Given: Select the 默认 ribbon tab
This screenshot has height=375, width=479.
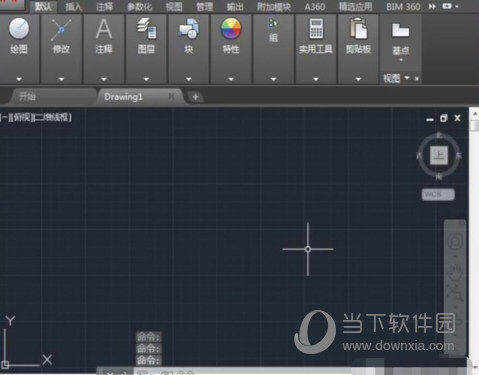Looking at the screenshot, I should coord(43,6).
